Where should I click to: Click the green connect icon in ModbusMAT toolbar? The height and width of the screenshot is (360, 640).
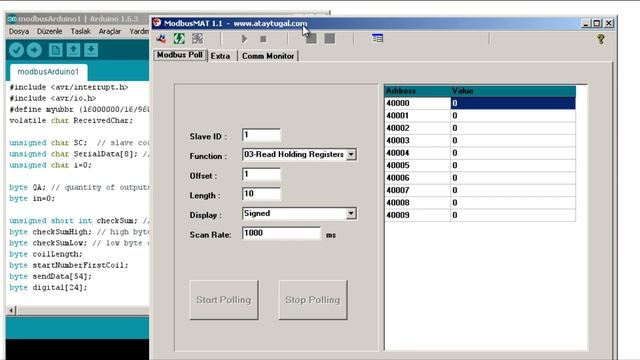pos(179,39)
